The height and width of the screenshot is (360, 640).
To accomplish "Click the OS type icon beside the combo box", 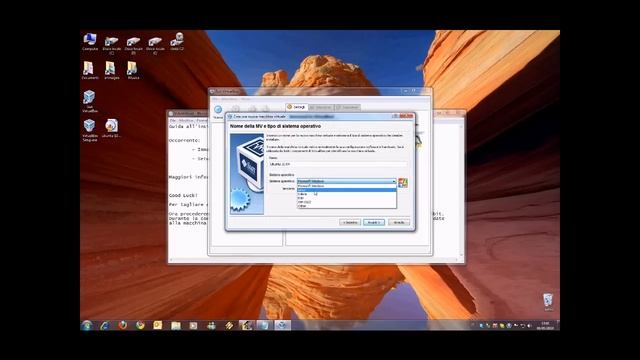I will point(403,183).
